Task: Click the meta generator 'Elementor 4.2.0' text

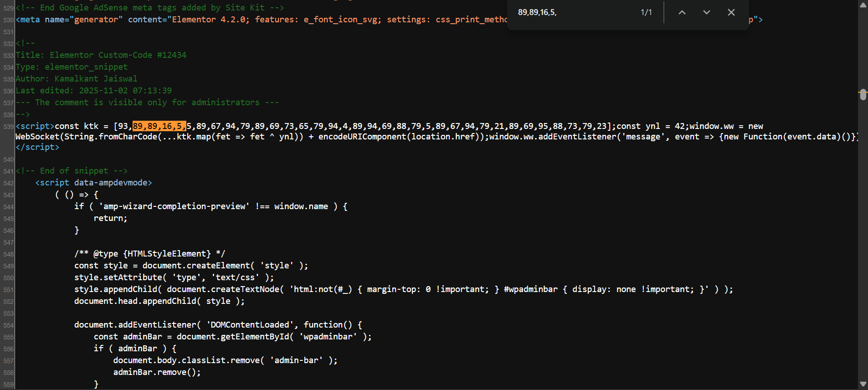Action: tap(209, 20)
